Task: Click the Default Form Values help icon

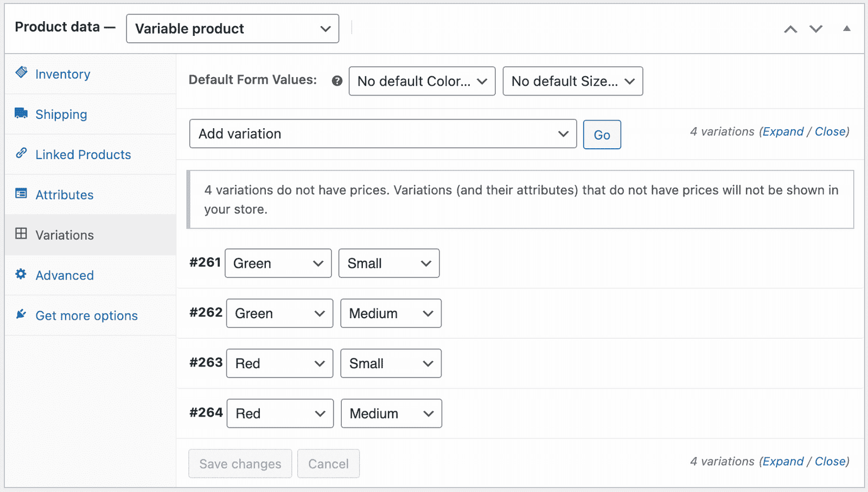Action: [x=337, y=81]
